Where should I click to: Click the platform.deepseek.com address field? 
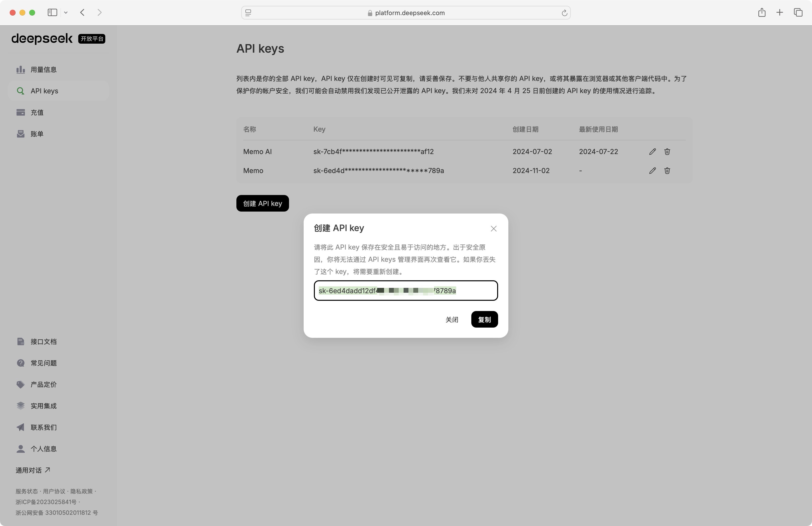click(406, 13)
